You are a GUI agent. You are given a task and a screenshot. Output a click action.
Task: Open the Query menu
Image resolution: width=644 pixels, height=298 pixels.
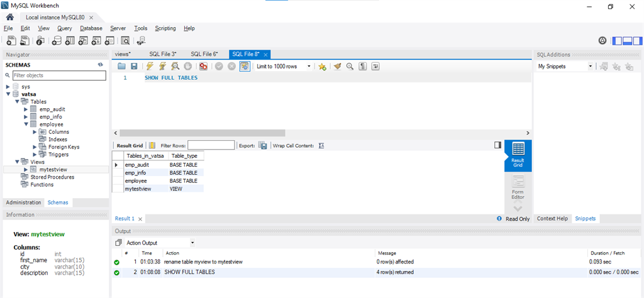pos(65,28)
